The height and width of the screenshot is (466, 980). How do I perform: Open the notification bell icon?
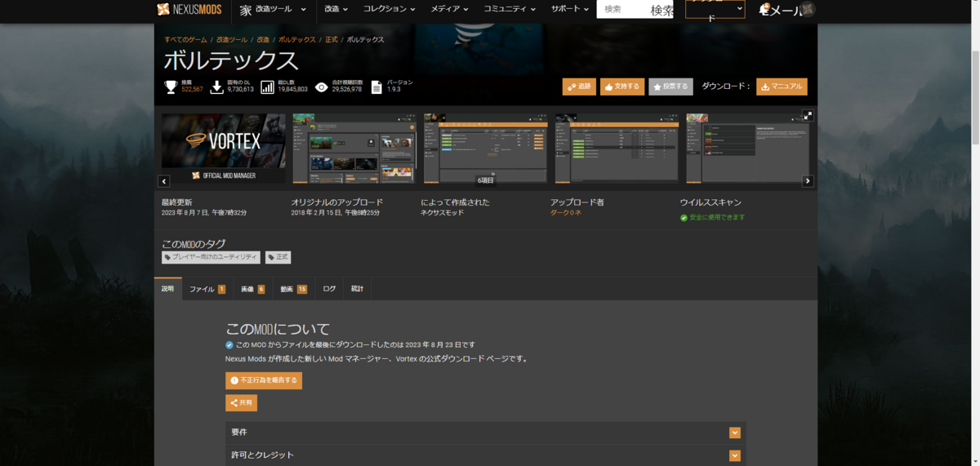coord(764,10)
